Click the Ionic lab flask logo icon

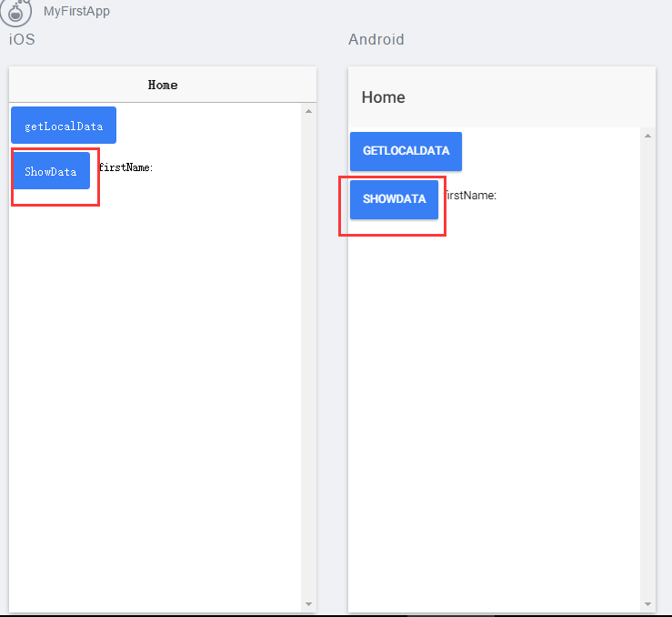pos(15,12)
